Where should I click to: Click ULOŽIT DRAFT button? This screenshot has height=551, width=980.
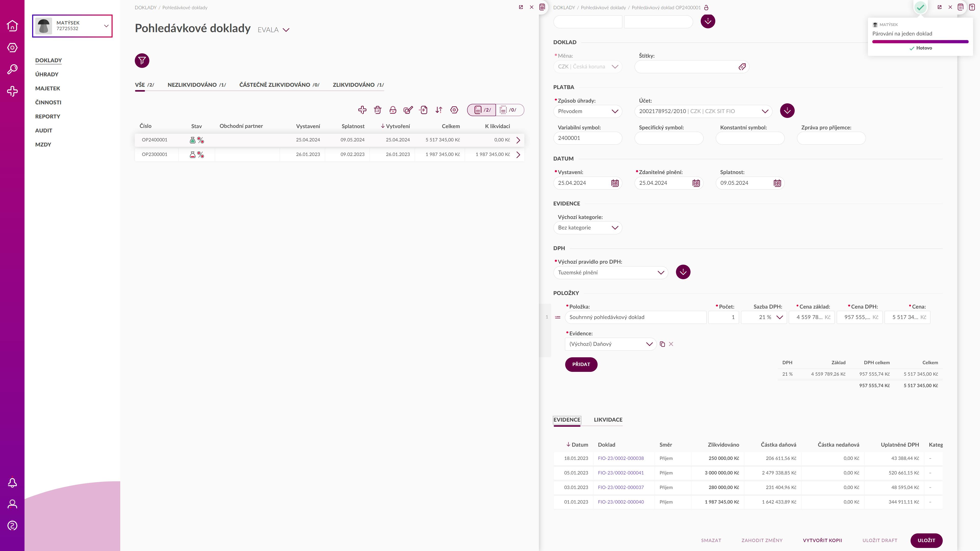[880, 540]
